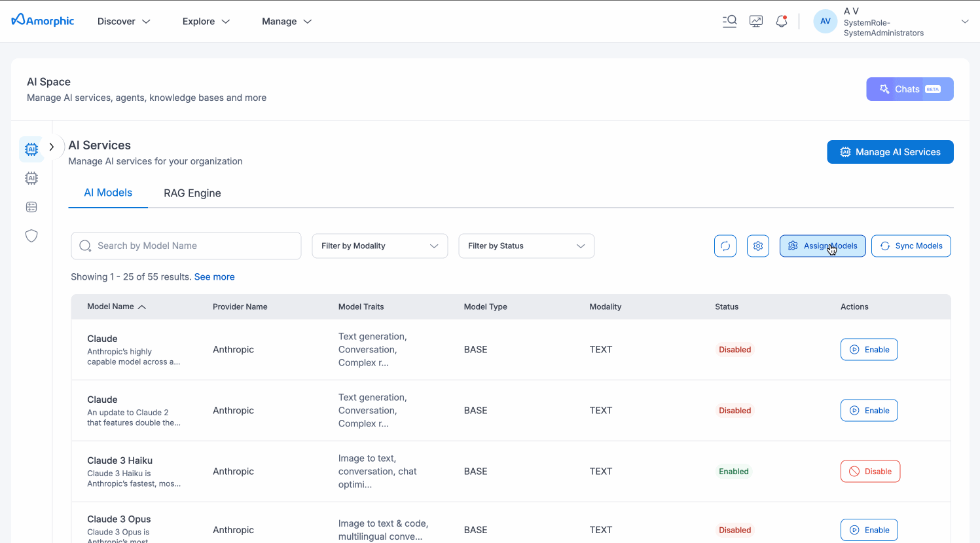
Task: Select the shield icon in left sidebar
Action: 31,236
